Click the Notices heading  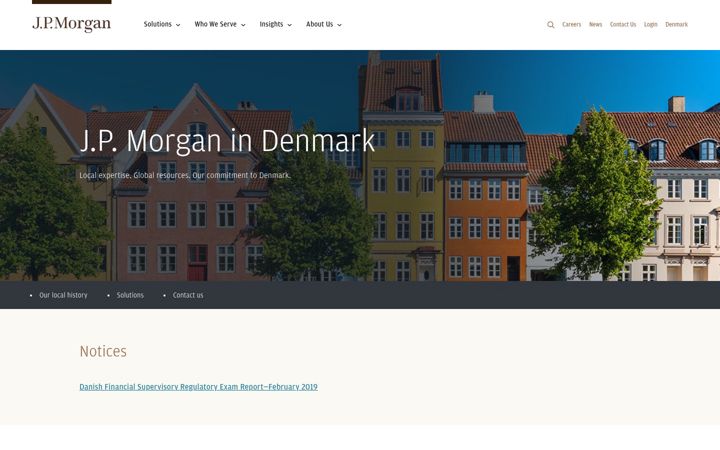103,351
